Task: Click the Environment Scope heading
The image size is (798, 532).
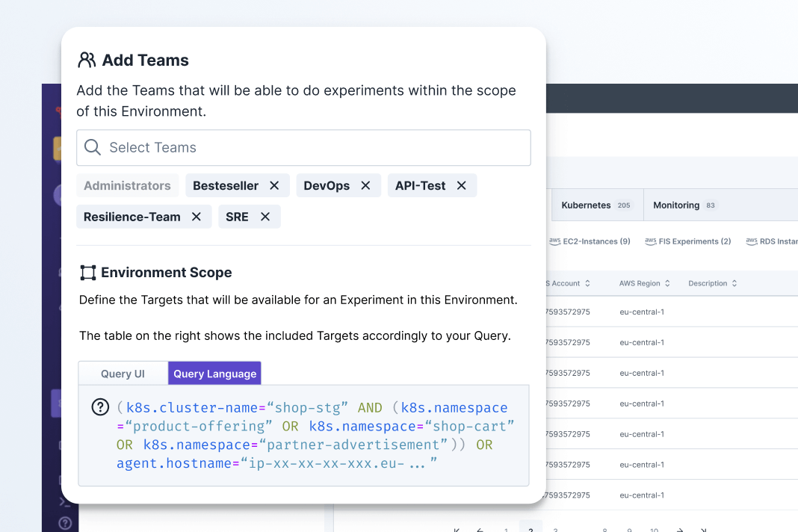Action: click(x=167, y=273)
